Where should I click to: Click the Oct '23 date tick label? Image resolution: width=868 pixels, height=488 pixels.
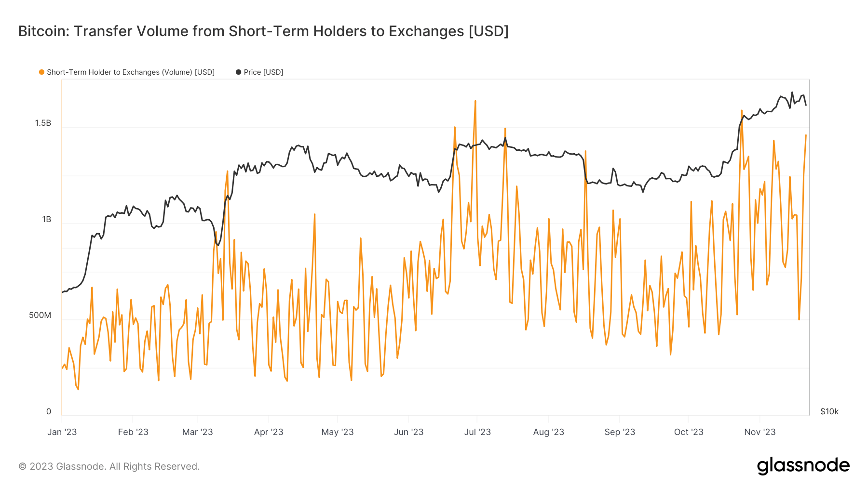tap(689, 432)
